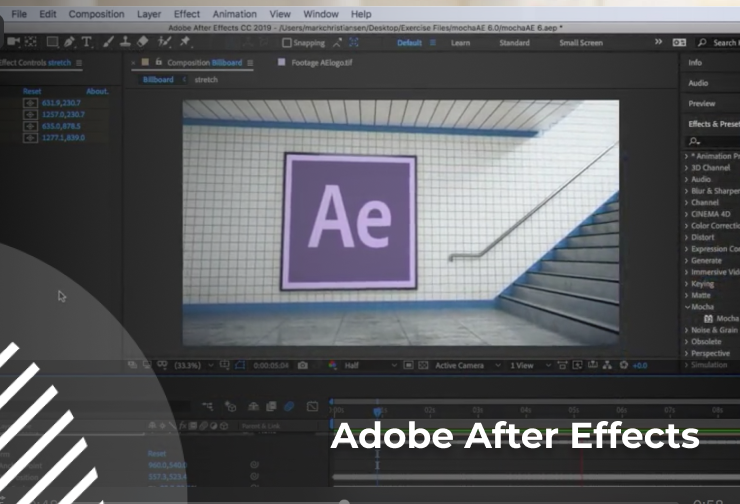Image resolution: width=740 pixels, height=504 pixels.
Task: Click the blue exposure value +0.0
Action: tap(639, 366)
